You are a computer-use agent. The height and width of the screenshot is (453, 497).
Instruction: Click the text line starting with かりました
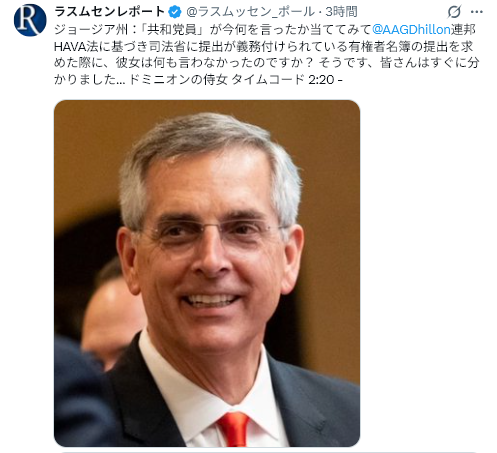198,79
